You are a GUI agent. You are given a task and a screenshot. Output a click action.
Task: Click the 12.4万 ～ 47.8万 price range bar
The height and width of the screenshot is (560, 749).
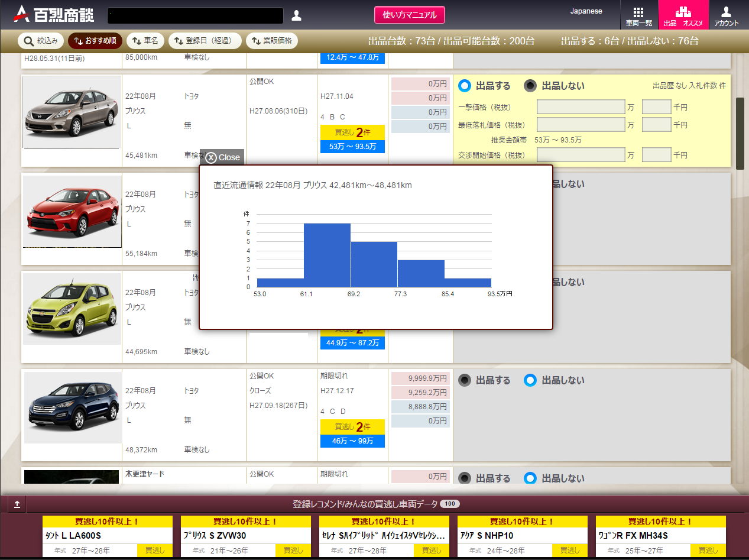(x=352, y=57)
